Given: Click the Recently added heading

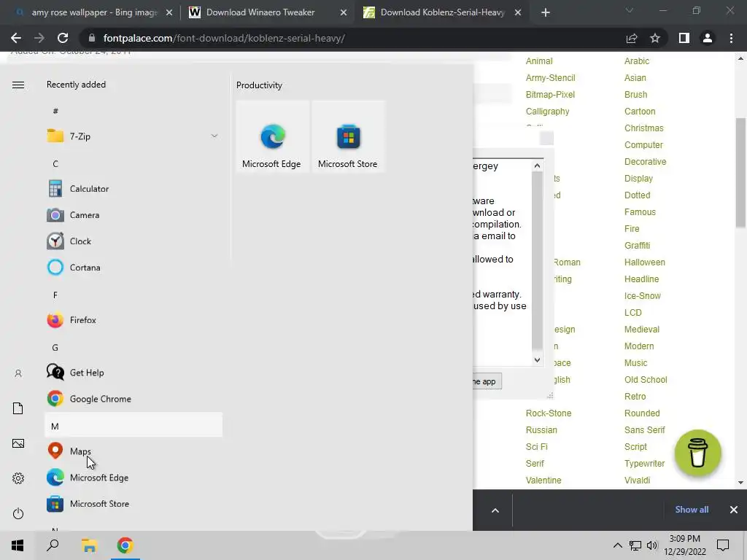Looking at the screenshot, I should pyautogui.click(x=76, y=85).
